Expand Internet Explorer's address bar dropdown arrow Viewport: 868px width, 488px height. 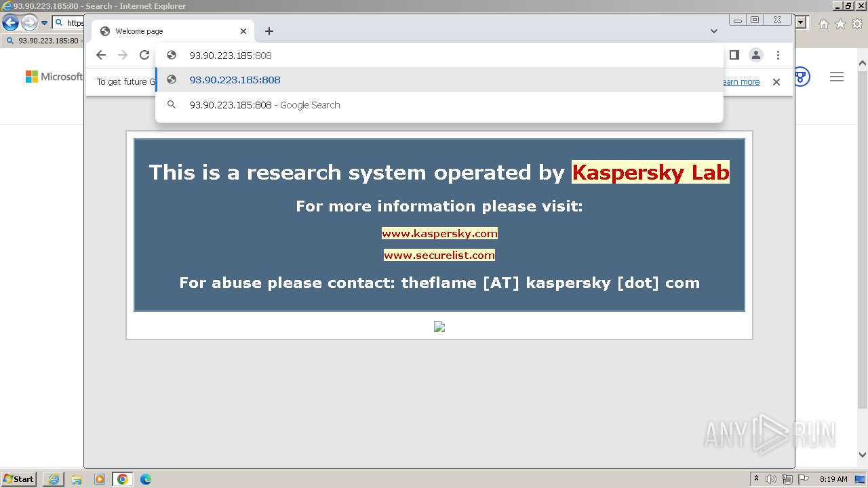coord(802,23)
